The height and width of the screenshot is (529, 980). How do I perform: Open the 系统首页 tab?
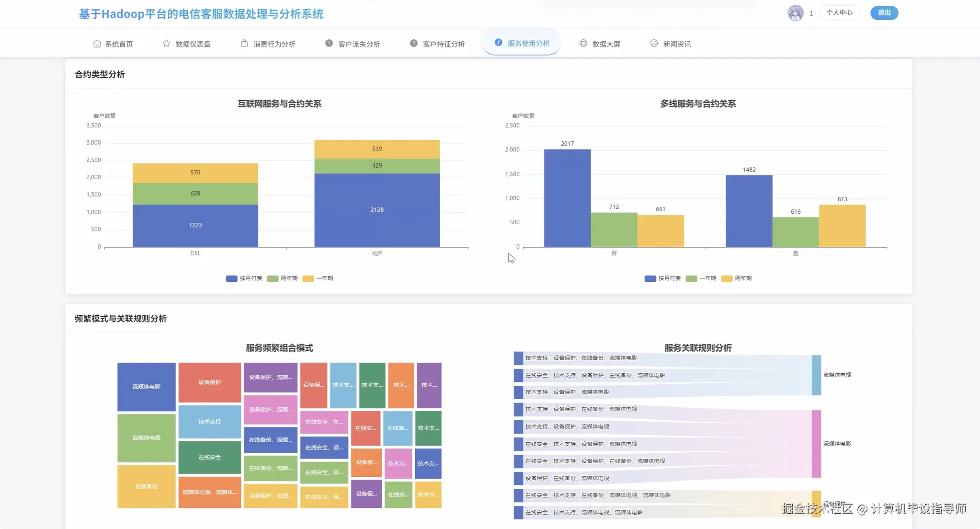pyautogui.click(x=114, y=44)
